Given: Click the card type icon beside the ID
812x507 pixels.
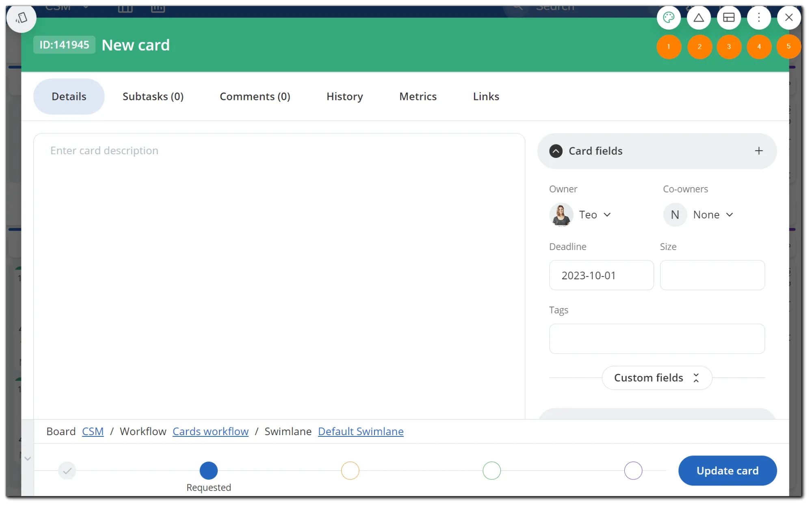Looking at the screenshot, I should pos(21,17).
